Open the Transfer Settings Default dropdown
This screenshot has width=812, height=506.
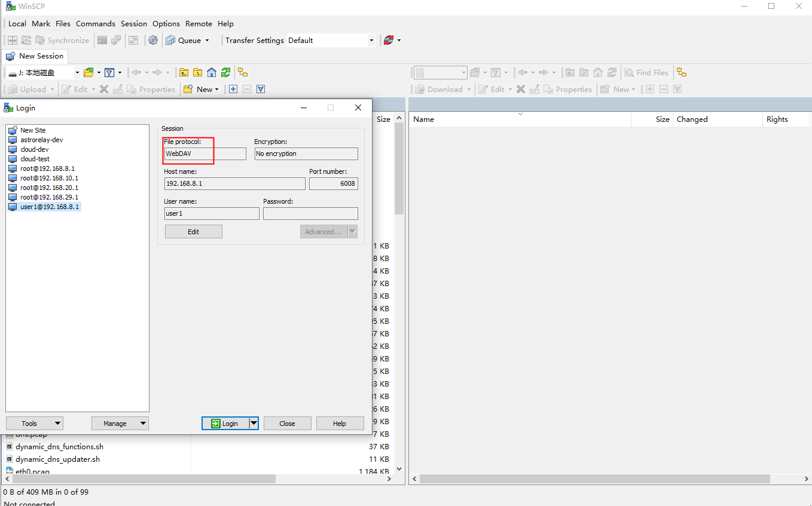[331, 40]
